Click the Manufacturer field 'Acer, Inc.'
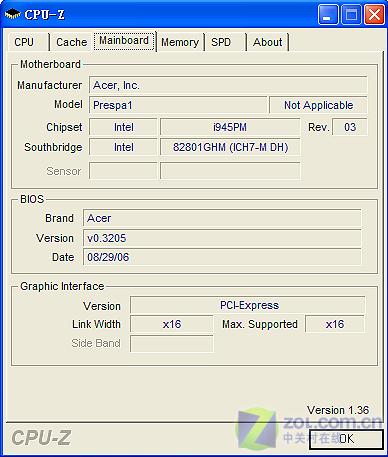 coord(228,85)
